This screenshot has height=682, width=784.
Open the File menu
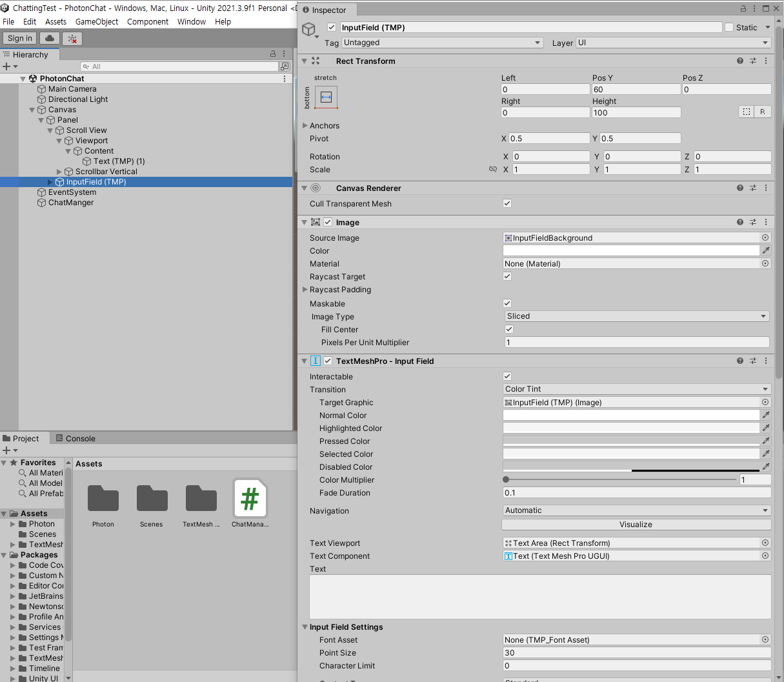[x=8, y=21]
